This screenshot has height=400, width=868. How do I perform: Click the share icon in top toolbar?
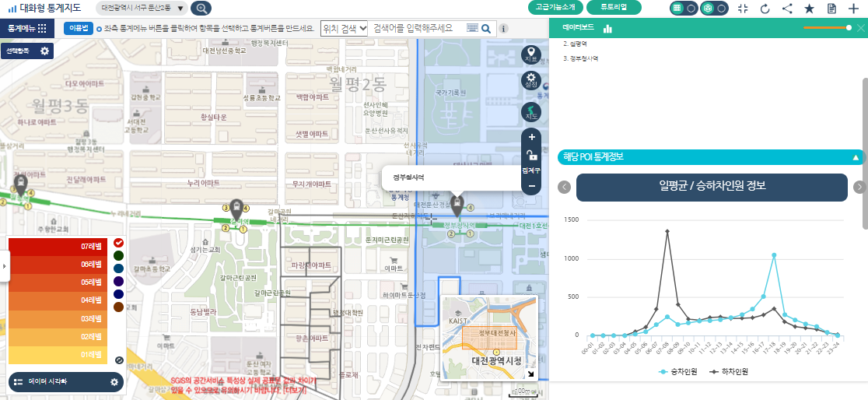tap(787, 9)
